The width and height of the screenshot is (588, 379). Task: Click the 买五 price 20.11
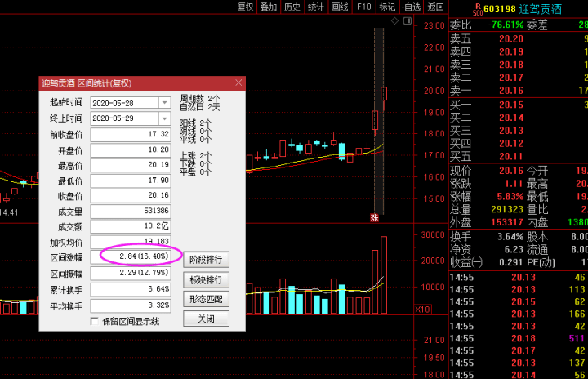(510, 157)
